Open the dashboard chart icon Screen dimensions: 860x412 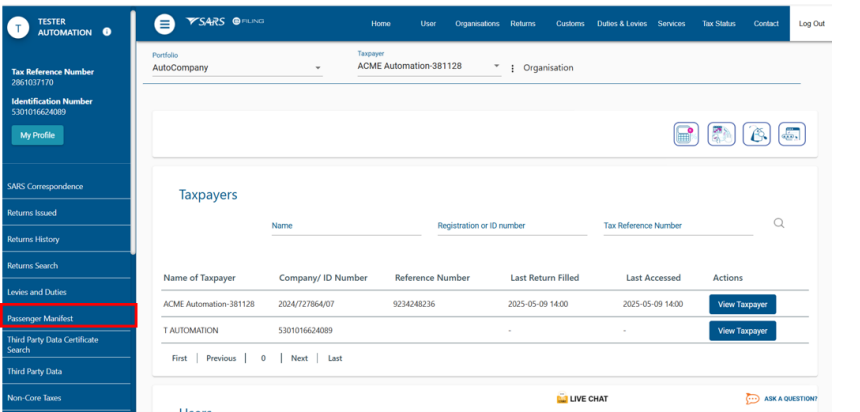721,135
